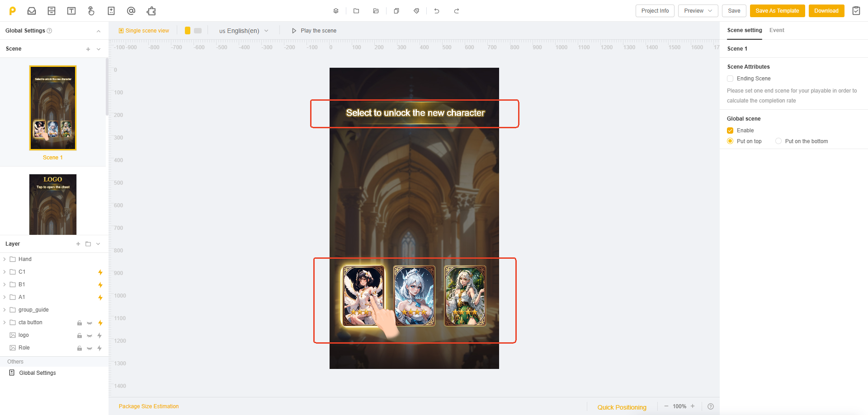Toggle lock on the logo layer

click(x=80, y=336)
